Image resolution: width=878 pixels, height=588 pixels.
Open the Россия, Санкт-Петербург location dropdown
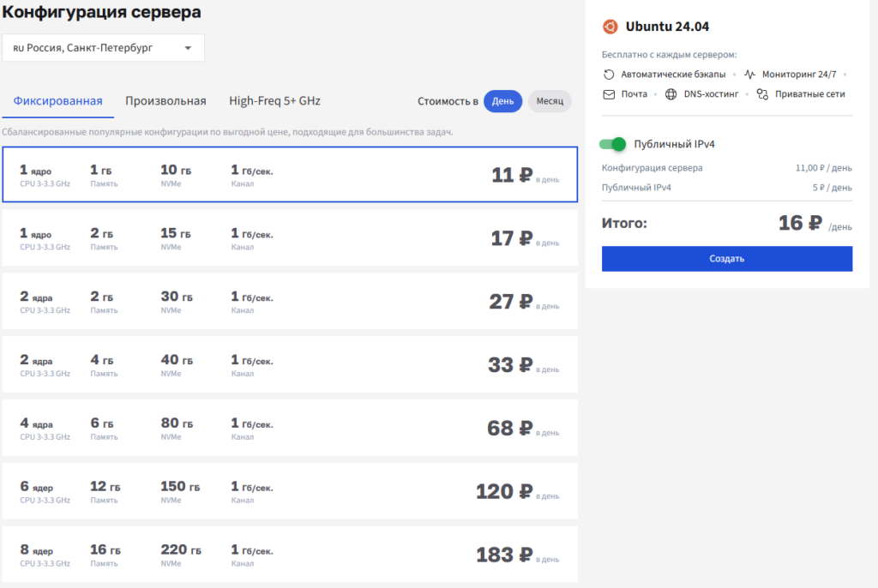[103, 48]
